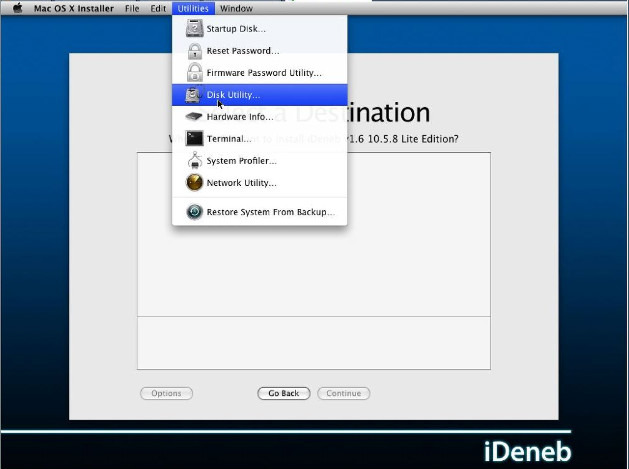The height and width of the screenshot is (469, 629).
Task: Open the Mac OS X Installer menu
Action: 74,8
